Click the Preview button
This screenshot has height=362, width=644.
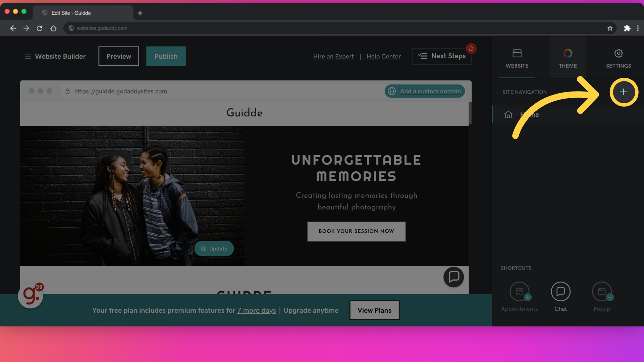coord(118,56)
